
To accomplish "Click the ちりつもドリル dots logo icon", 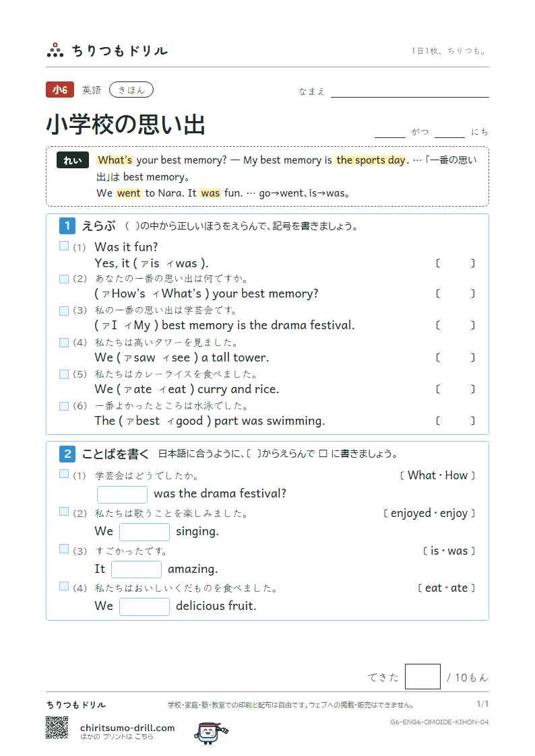I will 55,50.
